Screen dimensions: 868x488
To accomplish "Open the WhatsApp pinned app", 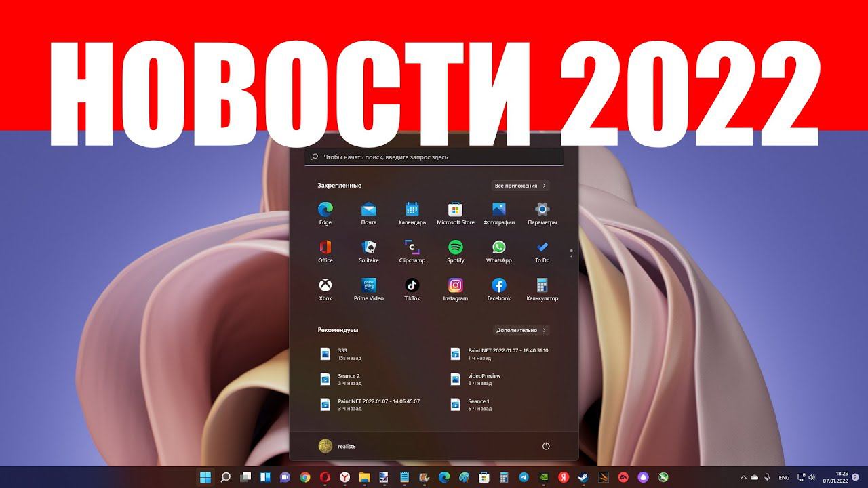I will pos(499,251).
